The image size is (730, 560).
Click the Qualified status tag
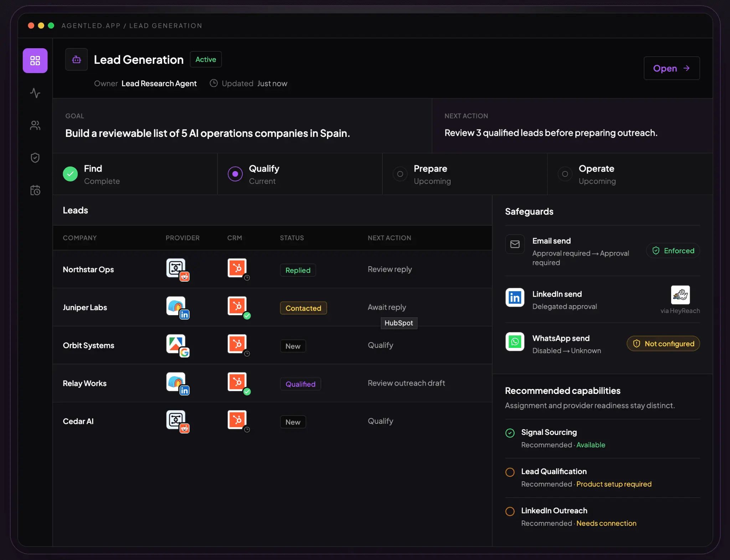pos(300,384)
